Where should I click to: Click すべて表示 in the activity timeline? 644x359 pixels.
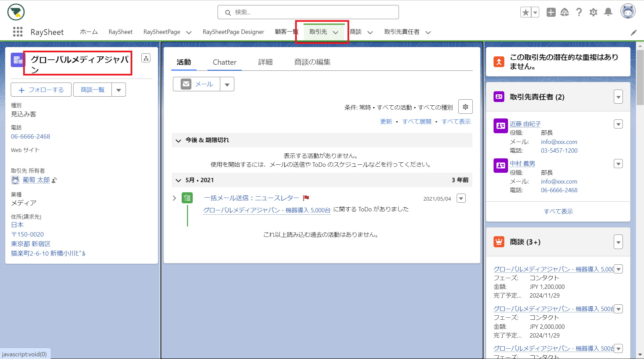[x=456, y=121]
